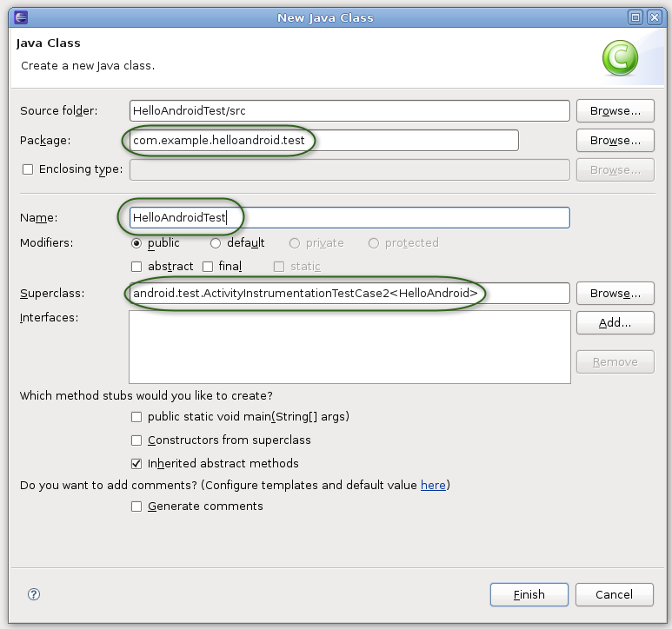Click Add to add an interface
This screenshot has width=672, height=629.
point(615,323)
